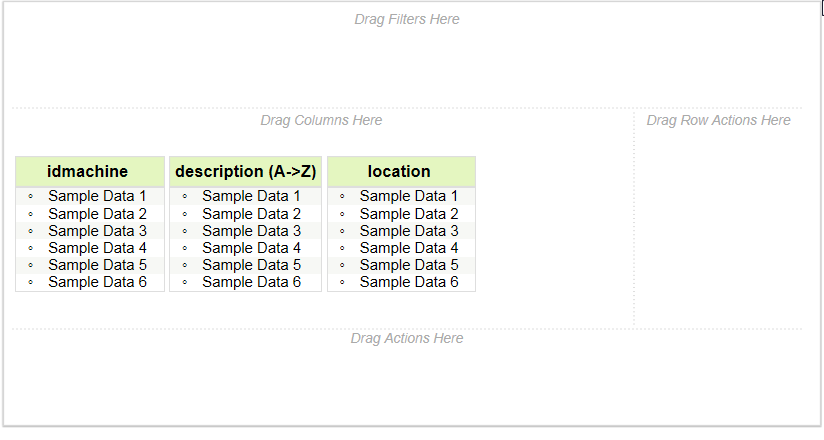Select Sample Data 3 under location
This screenshot has width=824, height=440.
[409, 231]
